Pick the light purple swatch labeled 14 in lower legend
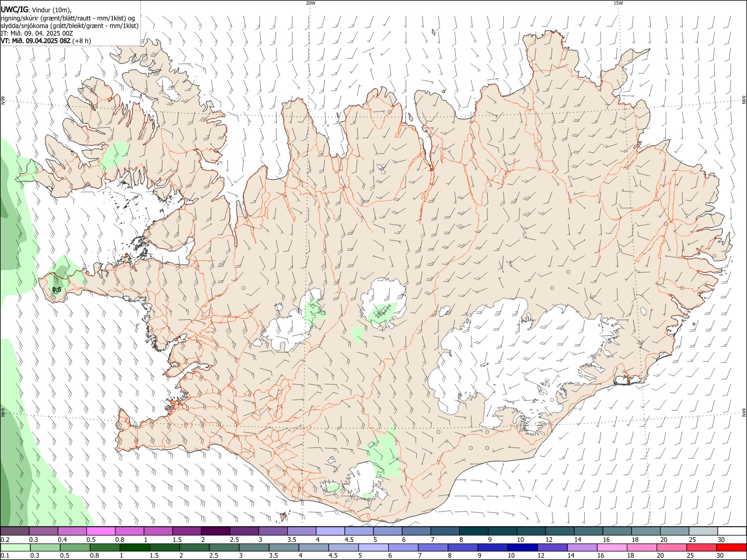 click(581, 547)
